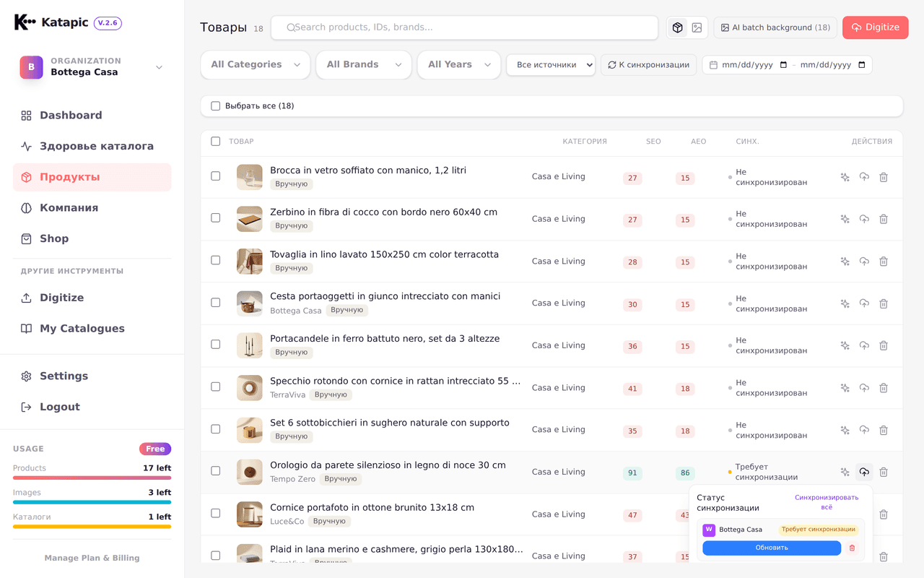This screenshot has height=578, width=924.
Task: Toggle the table header select-all checkbox
Action: pyautogui.click(x=215, y=142)
